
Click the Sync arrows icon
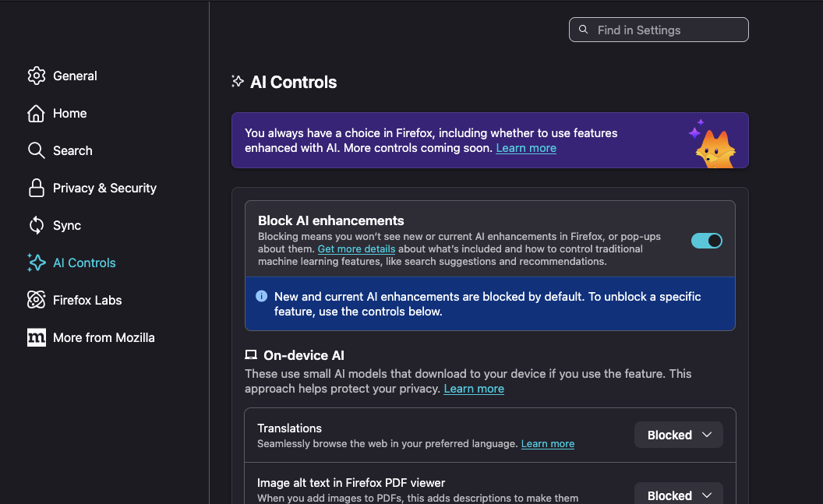37,225
